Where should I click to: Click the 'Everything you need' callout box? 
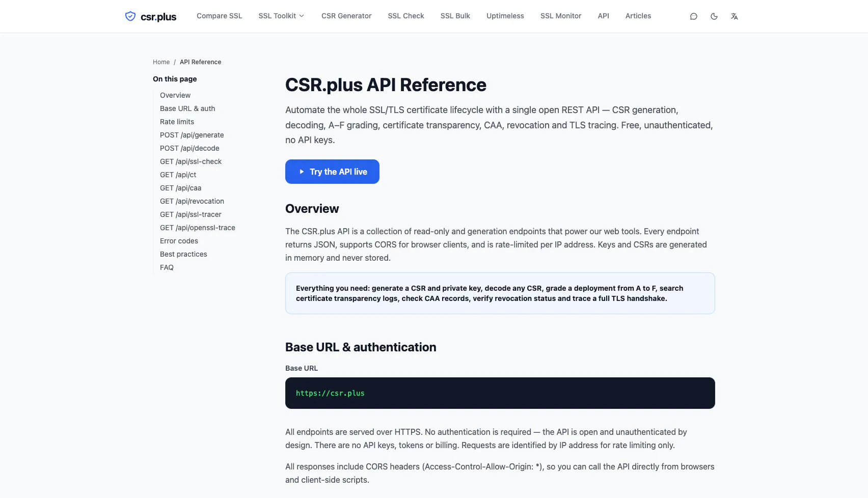click(500, 293)
